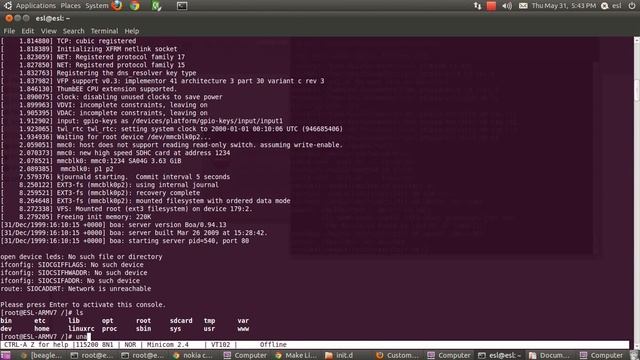
Task: Click the command prompt line with 'una'
Action: click(45, 337)
